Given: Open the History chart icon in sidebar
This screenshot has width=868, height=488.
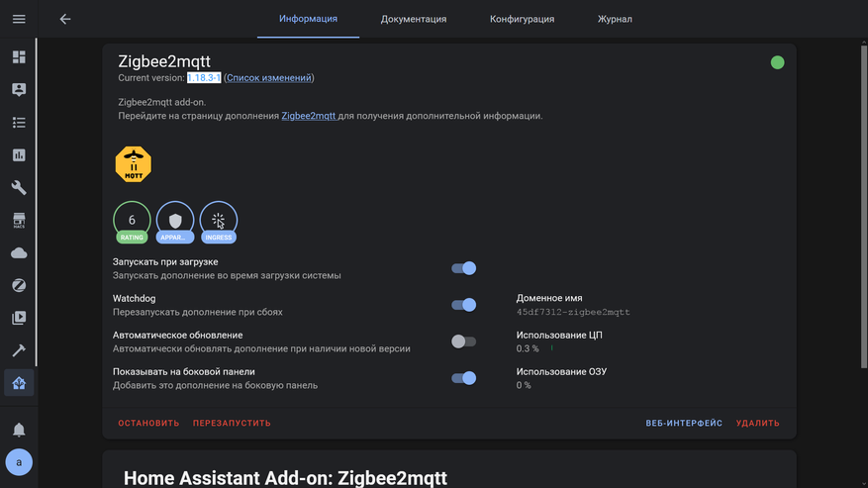Looking at the screenshot, I should pyautogui.click(x=19, y=155).
